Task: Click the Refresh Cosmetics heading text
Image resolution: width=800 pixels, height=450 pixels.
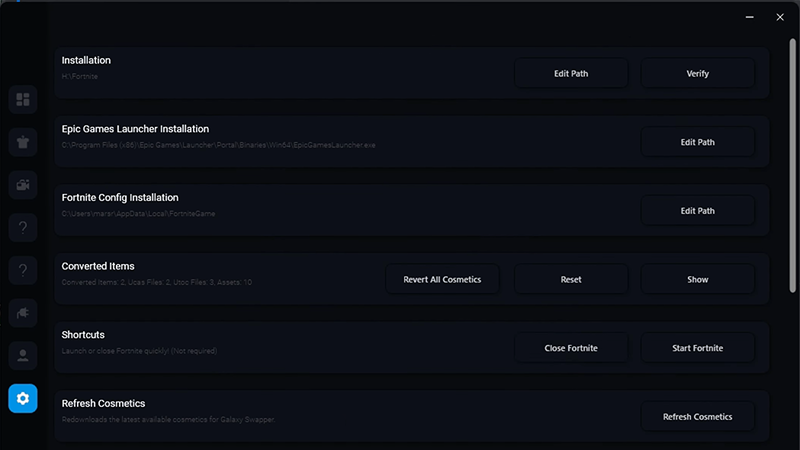Action: pyautogui.click(x=104, y=403)
